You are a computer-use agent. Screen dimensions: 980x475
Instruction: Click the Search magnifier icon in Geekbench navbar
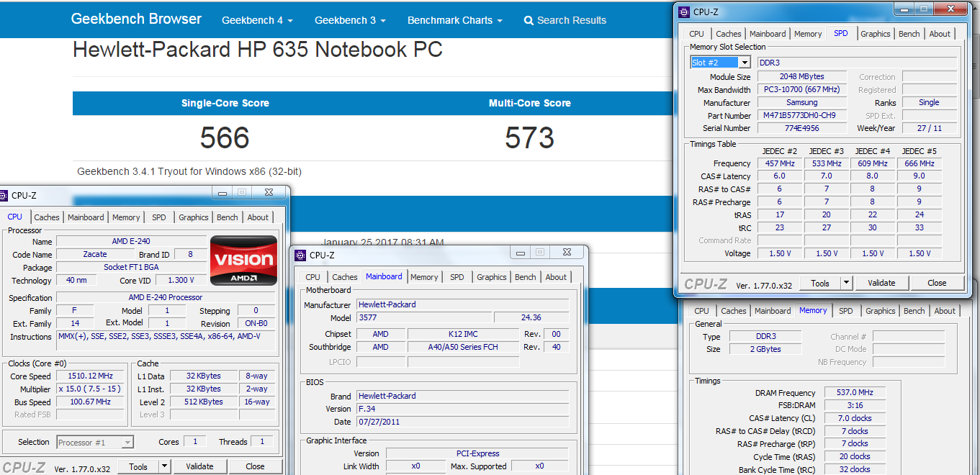[x=529, y=20]
